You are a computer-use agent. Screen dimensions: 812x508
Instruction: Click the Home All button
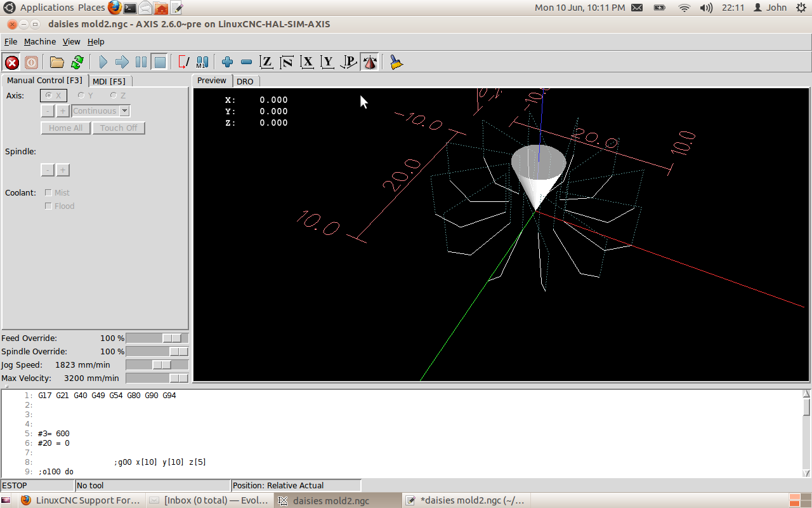66,128
